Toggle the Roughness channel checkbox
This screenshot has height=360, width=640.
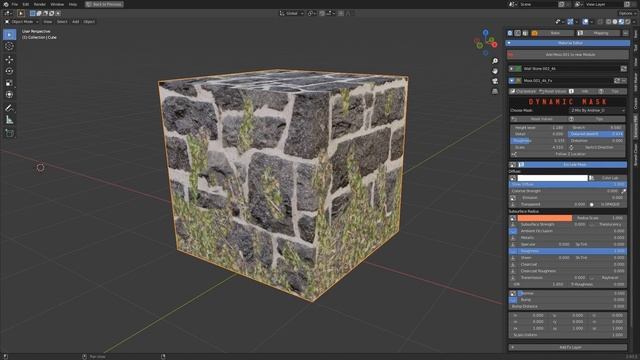point(513,251)
